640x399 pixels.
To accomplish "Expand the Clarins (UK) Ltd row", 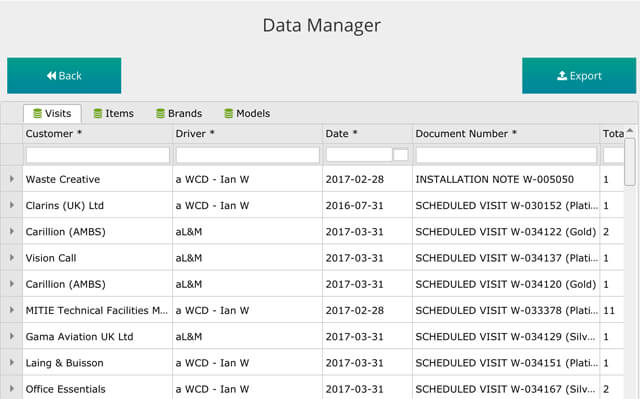I will coord(12,205).
